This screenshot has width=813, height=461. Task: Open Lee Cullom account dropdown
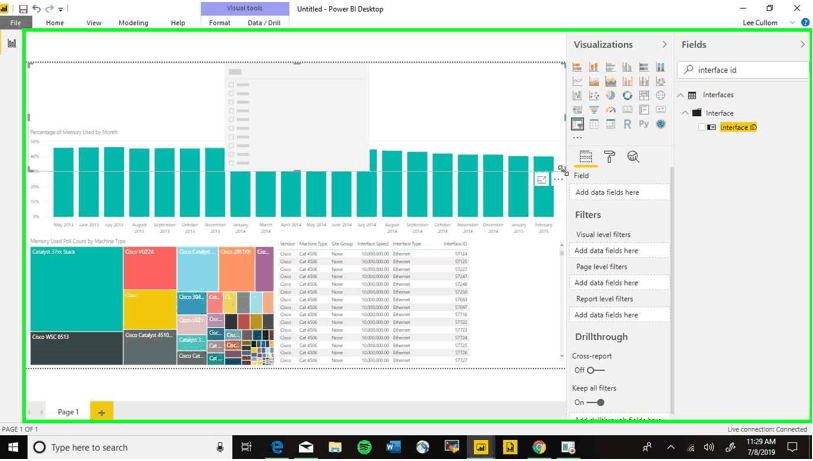click(x=792, y=23)
